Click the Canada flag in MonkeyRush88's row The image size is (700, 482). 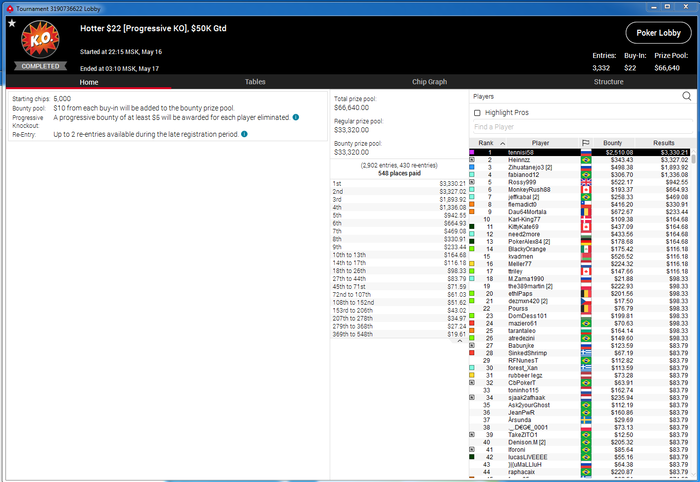click(x=586, y=190)
